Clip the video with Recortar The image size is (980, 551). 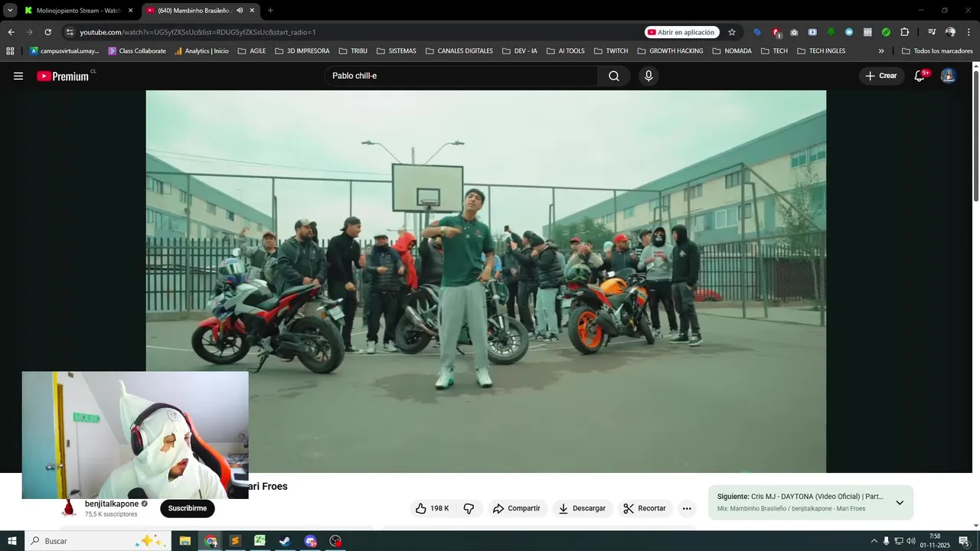coord(645,508)
